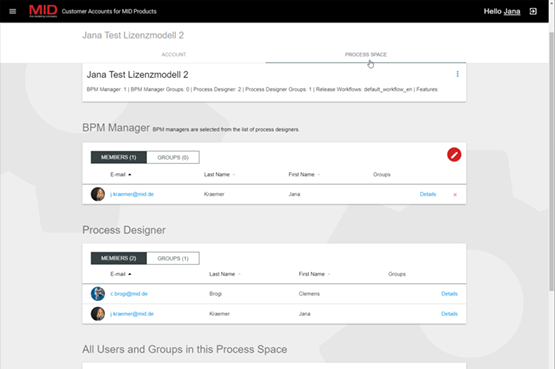Click the Process Designer section heading
Image resolution: width=555 pixels, height=369 pixels.
tap(124, 230)
